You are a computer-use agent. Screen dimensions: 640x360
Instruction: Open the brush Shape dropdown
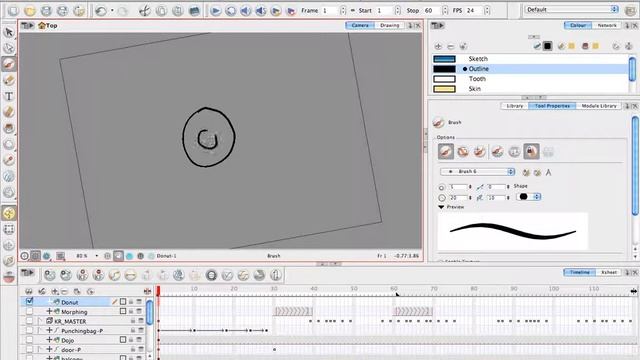pos(528,197)
